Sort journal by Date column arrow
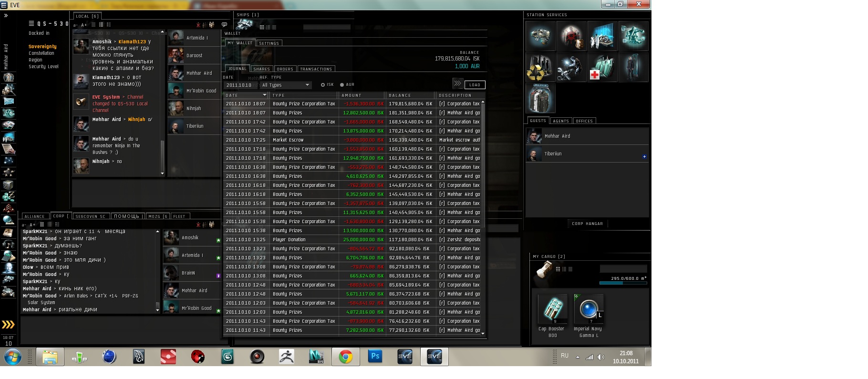The image size is (868, 379). [x=265, y=95]
